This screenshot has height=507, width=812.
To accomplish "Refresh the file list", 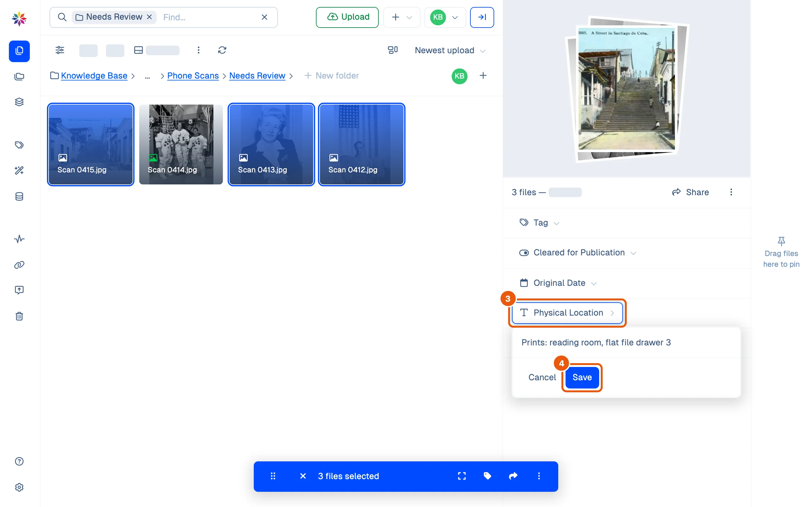I will coord(222,50).
